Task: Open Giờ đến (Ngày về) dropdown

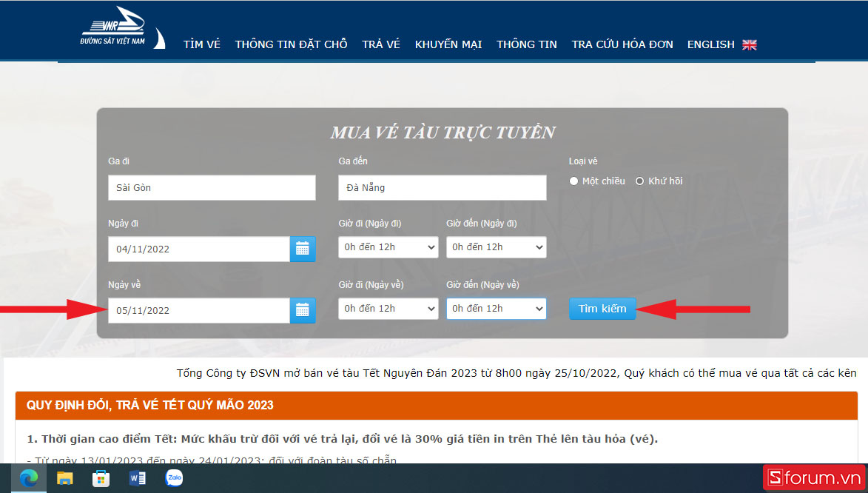Action: pos(496,309)
